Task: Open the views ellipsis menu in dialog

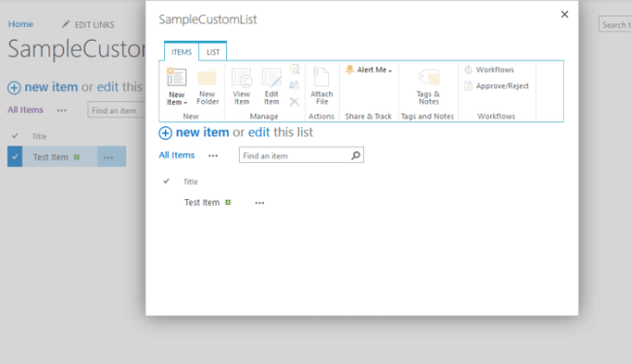Action: point(213,156)
